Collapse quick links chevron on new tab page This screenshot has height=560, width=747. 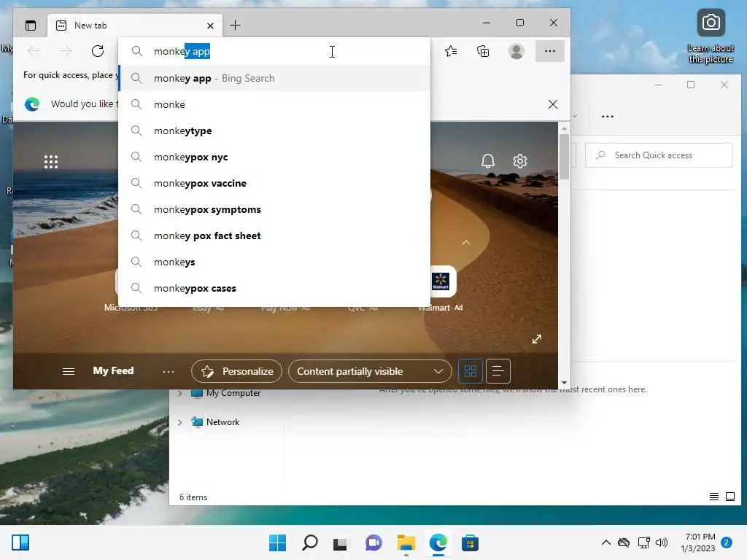(x=466, y=242)
